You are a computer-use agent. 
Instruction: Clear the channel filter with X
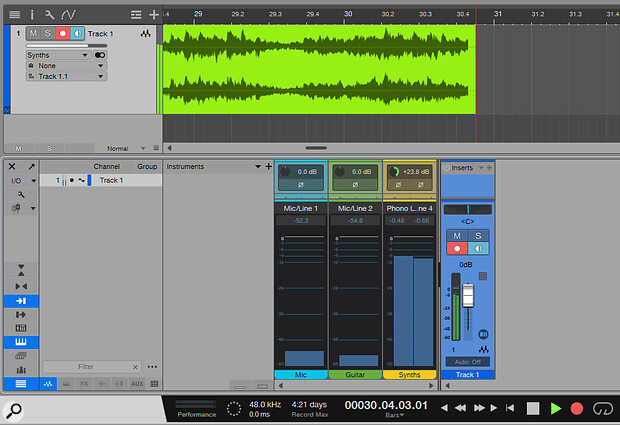coord(135,367)
